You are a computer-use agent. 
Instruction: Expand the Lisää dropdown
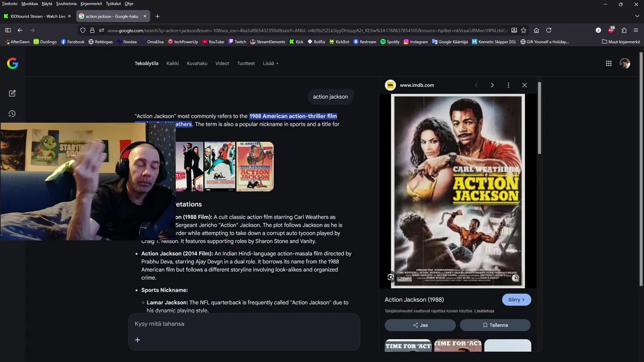click(x=271, y=63)
